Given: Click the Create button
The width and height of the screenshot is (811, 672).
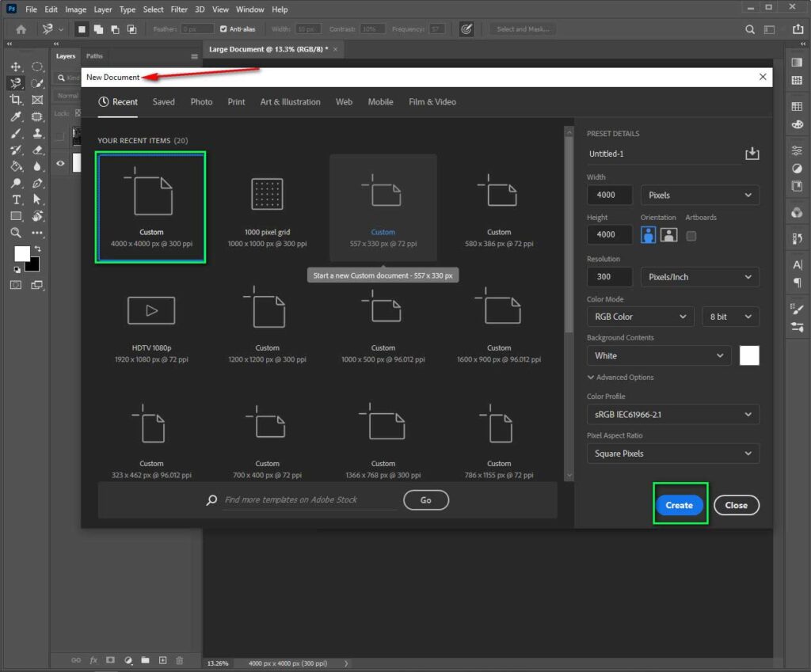Looking at the screenshot, I should [x=679, y=504].
